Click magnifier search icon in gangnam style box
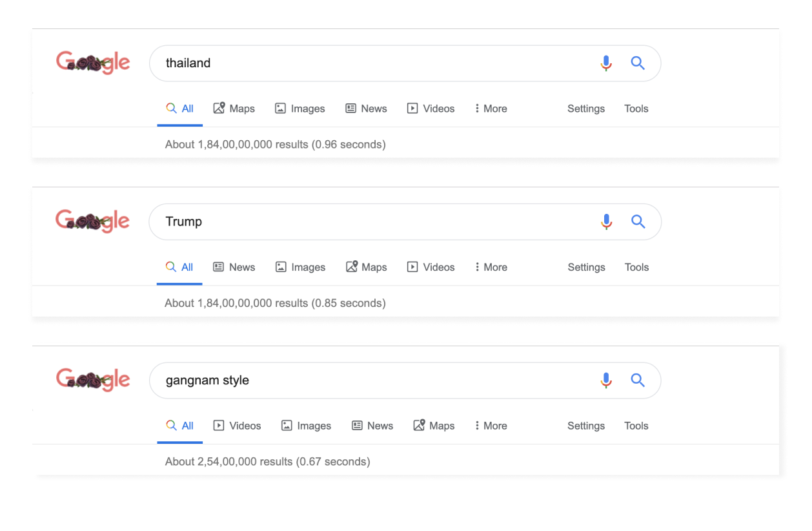812x531 pixels. pyautogui.click(x=638, y=380)
